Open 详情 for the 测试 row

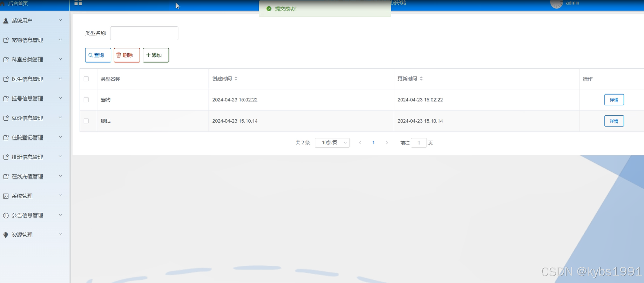pyautogui.click(x=614, y=121)
